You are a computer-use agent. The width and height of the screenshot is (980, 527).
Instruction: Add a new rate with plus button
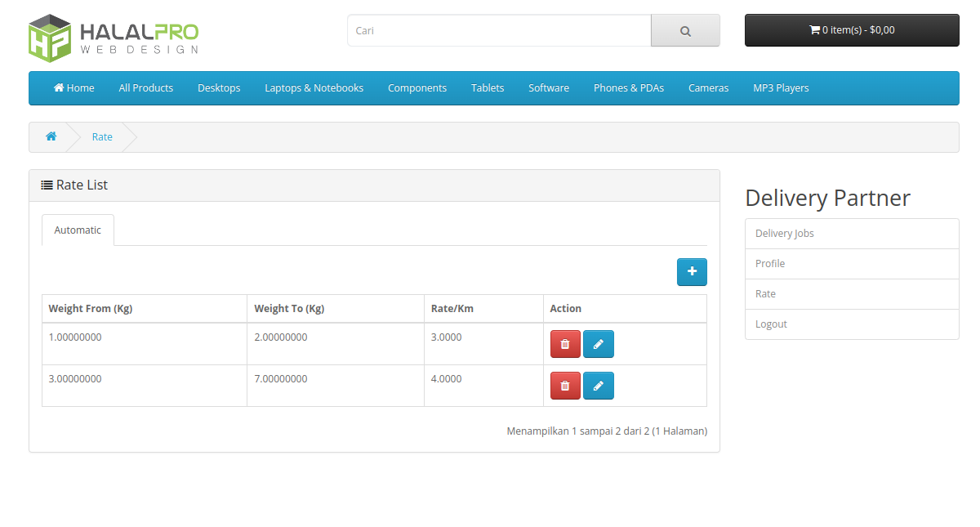(x=692, y=272)
